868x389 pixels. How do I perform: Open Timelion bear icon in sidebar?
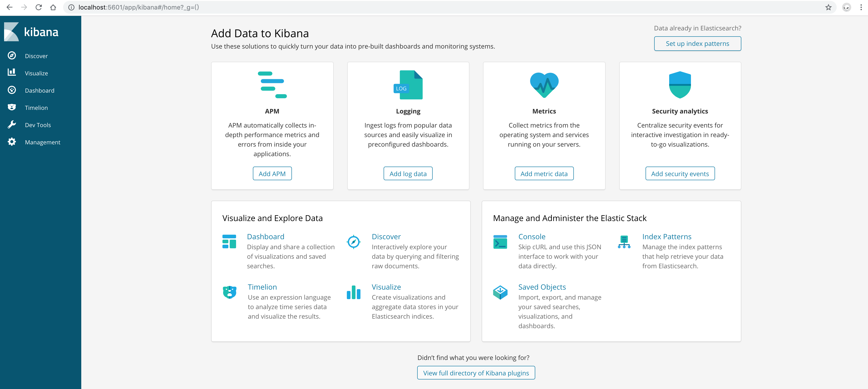(x=12, y=107)
